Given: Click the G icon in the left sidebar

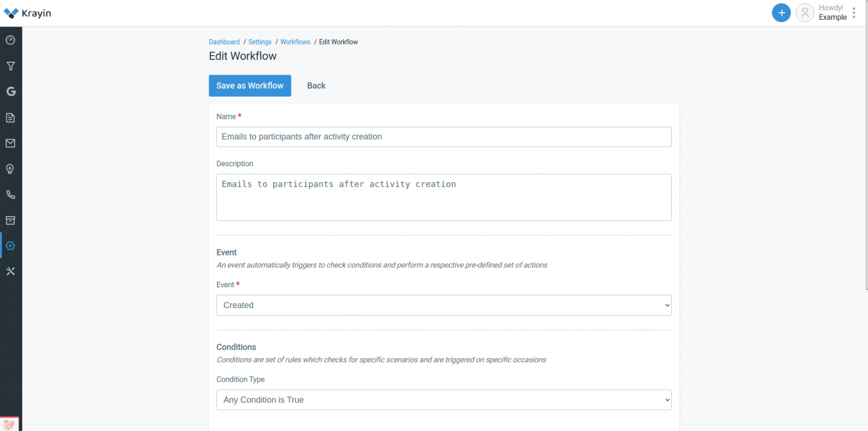Looking at the screenshot, I should point(11,91).
